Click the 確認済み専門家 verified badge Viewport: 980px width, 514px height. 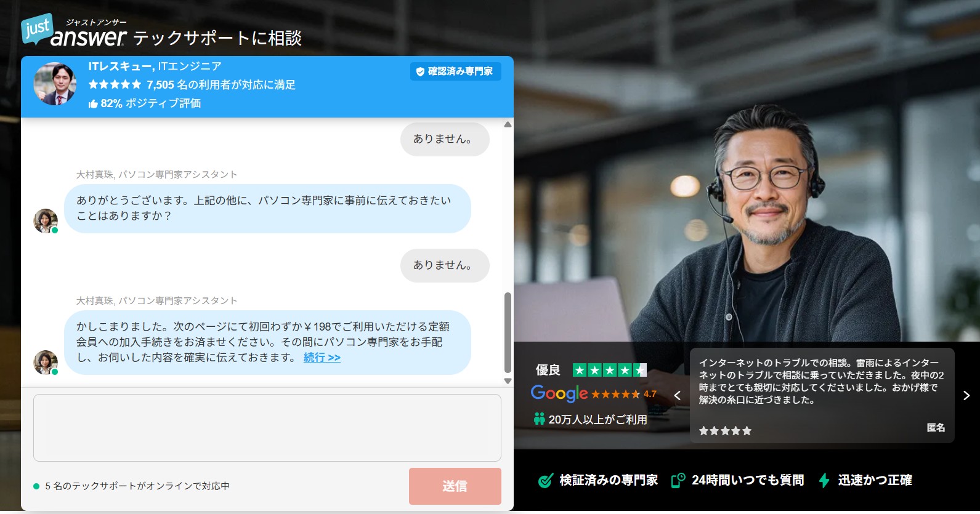(455, 71)
